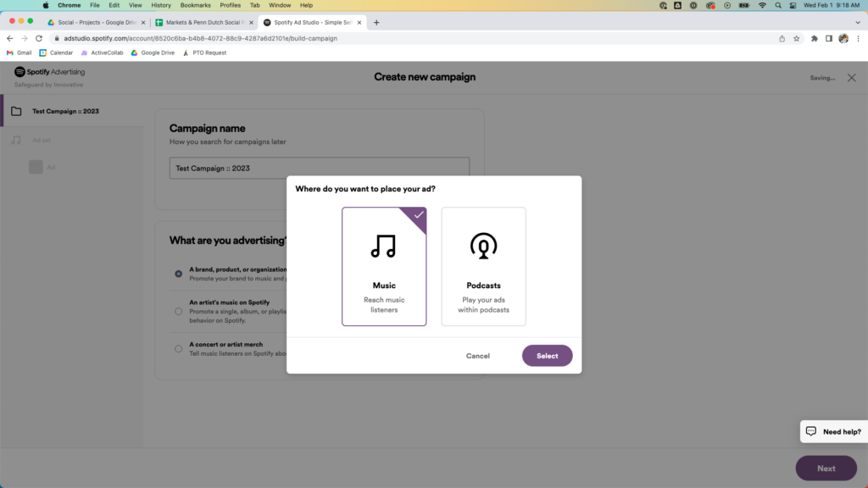
Task: Open the Profiles menu
Action: point(231,5)
